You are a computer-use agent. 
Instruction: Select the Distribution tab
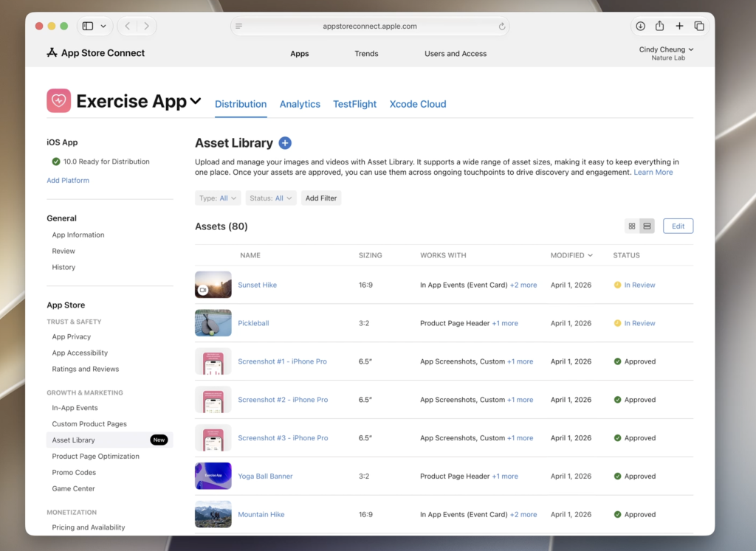[x=241, y=104]
